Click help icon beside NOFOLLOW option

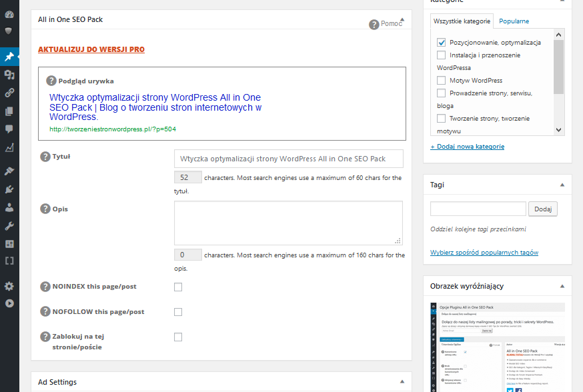pyautogui.click(x=45, y=311)
